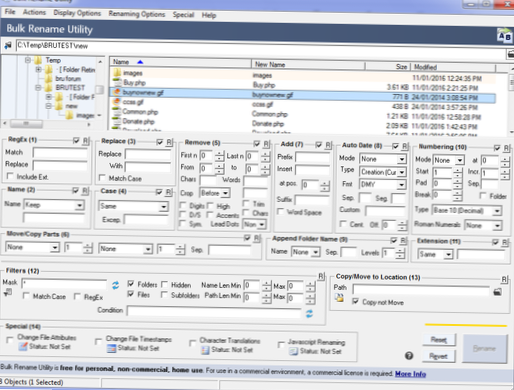Image resolution: width=514 pixels, height=390 pixels.
Task: Reset RegEx (1) section with R button
Action: click(x=86, y=141)
